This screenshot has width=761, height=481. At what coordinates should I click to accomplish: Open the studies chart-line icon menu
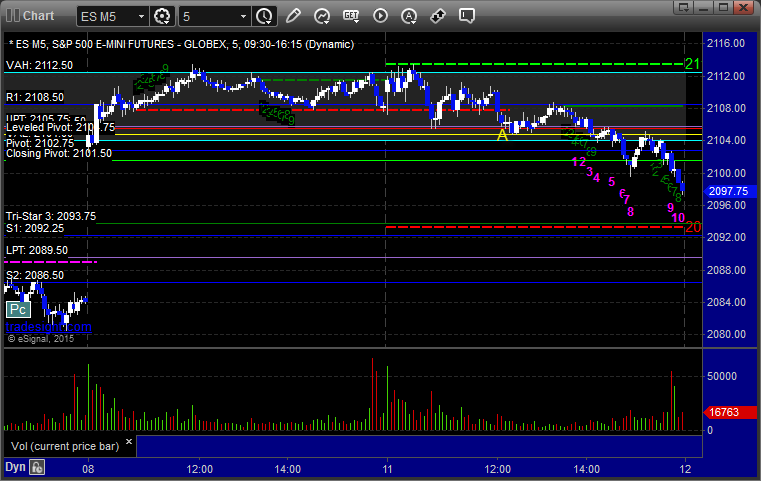click(x=322, y=16)
